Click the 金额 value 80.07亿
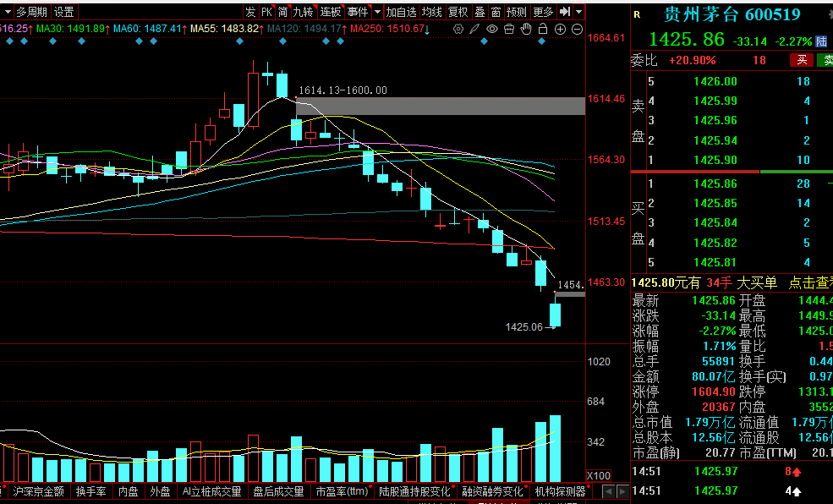Screen dimensions: 833x504 coord(714,377)
